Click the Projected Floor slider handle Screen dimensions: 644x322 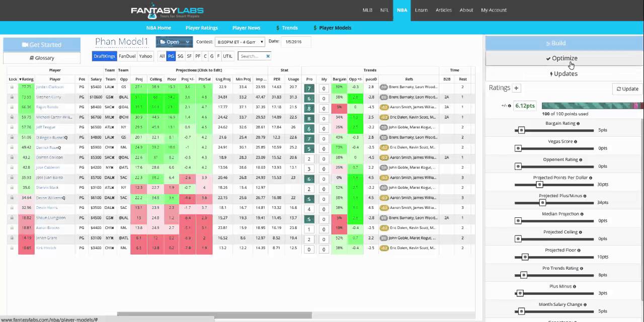(x=525, y=257)
